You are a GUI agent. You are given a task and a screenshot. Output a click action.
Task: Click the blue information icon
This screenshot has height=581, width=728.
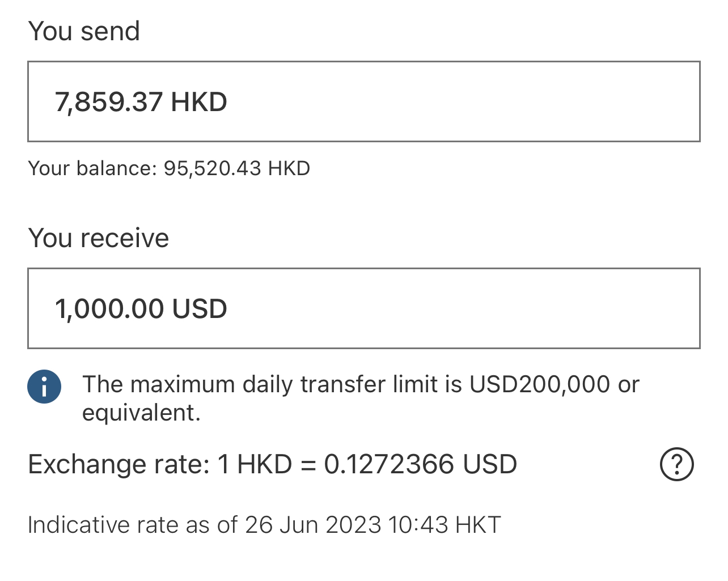(x=44, y=387)
